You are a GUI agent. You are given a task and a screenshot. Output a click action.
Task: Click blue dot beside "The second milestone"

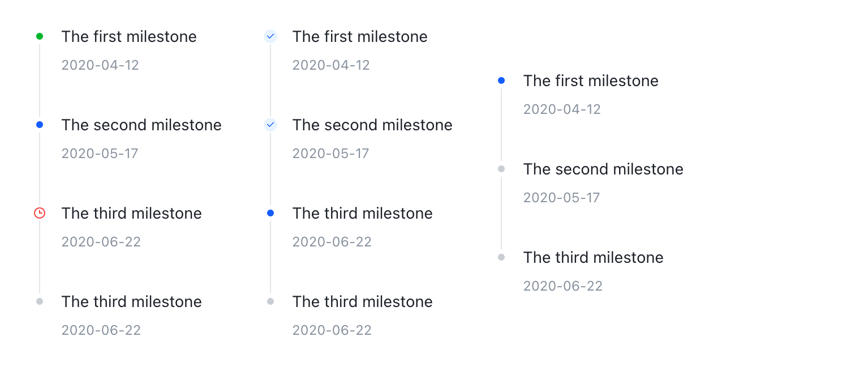tap(40, 125)
